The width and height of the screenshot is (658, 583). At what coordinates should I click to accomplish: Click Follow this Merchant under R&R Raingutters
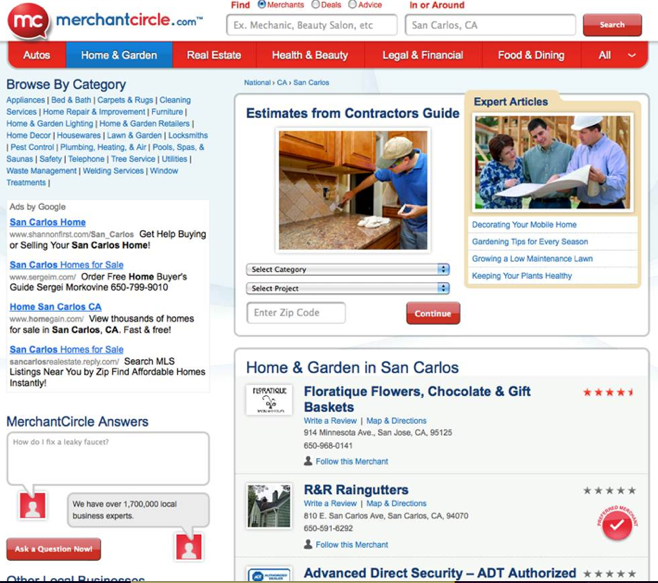352,544
